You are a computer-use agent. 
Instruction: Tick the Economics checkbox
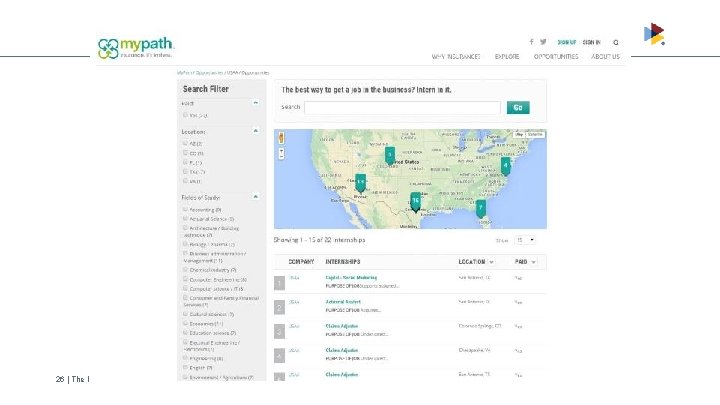coord(186,323)
